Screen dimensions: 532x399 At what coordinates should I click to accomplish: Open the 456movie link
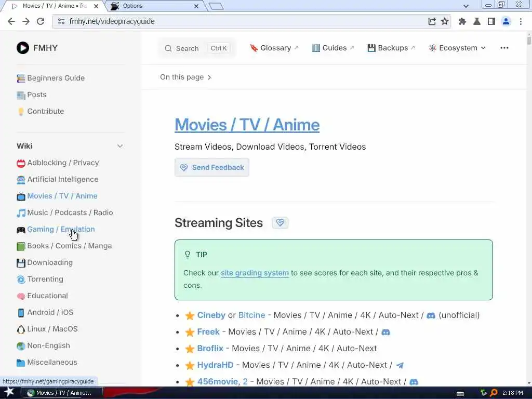[218, 382]
